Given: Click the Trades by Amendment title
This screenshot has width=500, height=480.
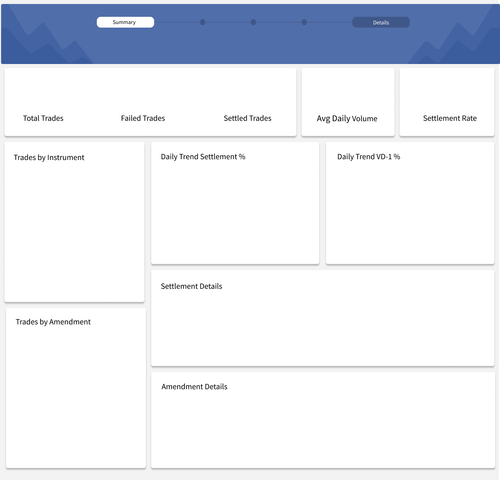Looking at the screenshot, I should pyautogui.click(x=53, y=322).
